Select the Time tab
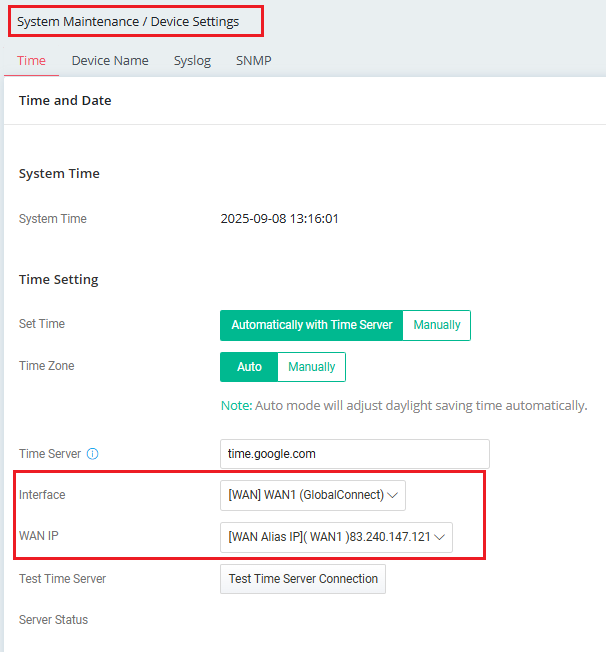Viewport: 606px width, 652px height. click(x=32, y=60)
